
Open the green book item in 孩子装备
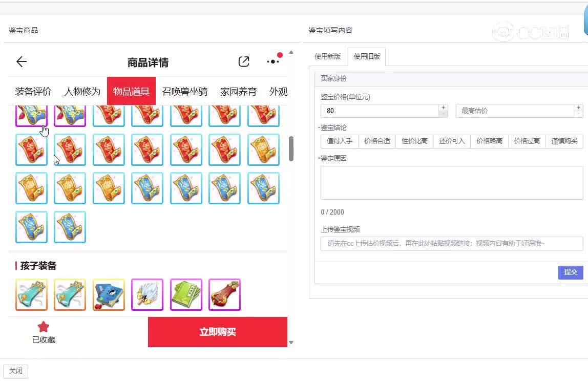[186, 295]
